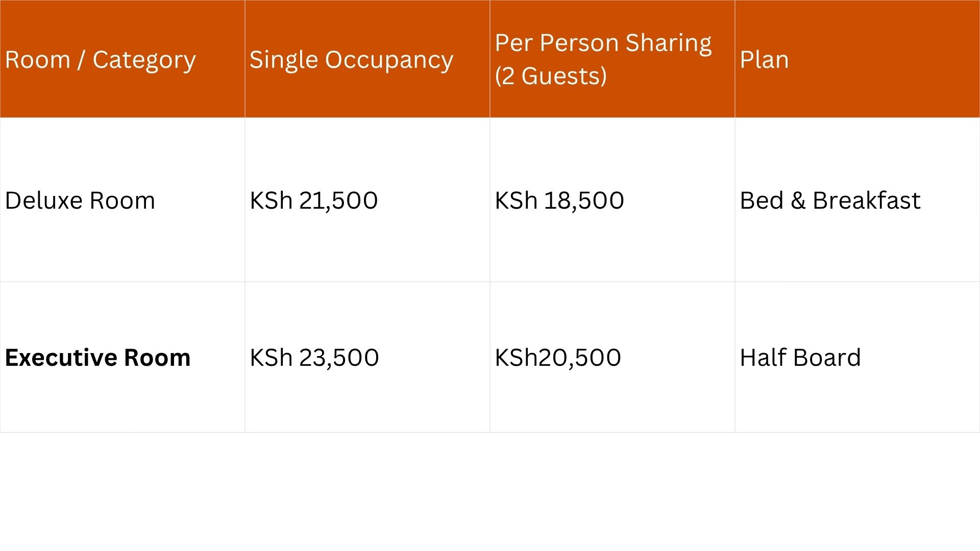Click the word Deluxe in the first row
980x551 pixels.
[x=44, y=201]
